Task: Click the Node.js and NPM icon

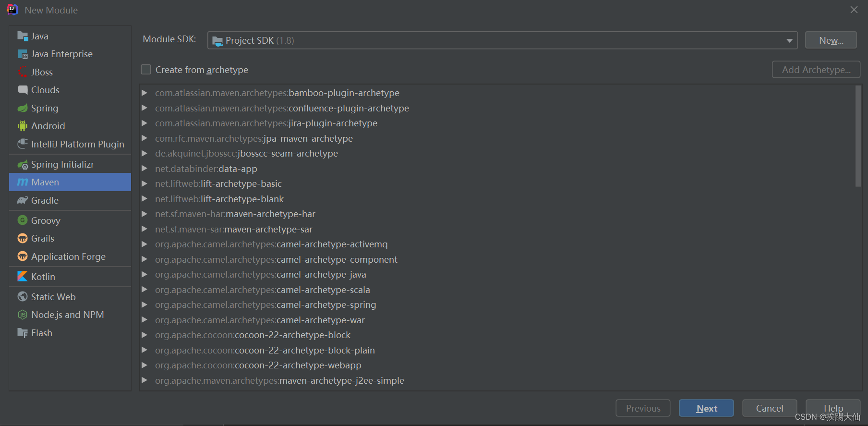Action: tap(23, 315)
